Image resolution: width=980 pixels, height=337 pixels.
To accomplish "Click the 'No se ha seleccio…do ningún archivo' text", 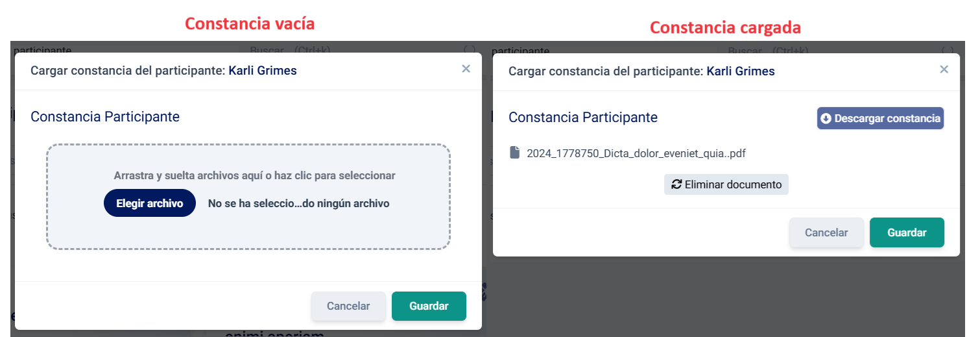I will [298, 203].
